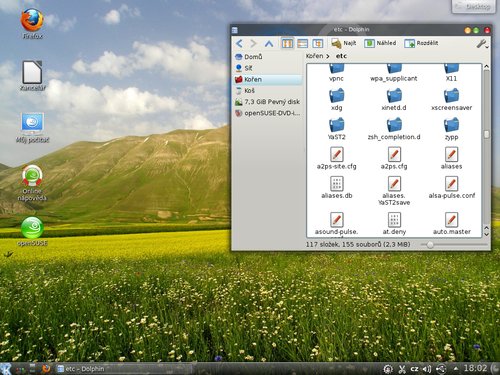Open Můj počítač desktop icon

(32, 128)
